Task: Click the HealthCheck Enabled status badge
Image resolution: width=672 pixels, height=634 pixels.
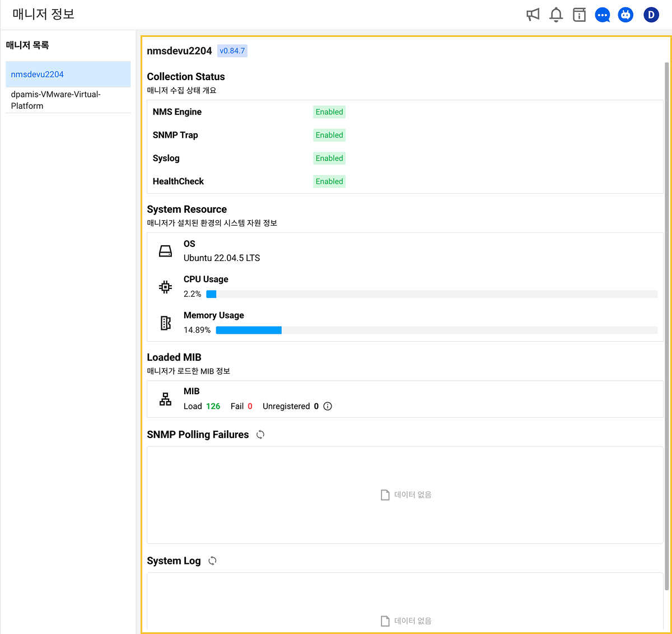Action: click(x=329, y=181)
